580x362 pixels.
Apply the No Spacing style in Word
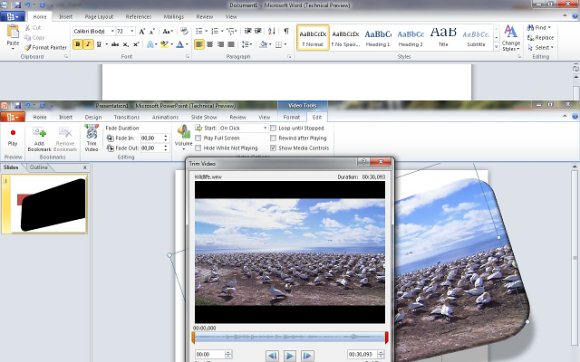[x=345, y=38]
